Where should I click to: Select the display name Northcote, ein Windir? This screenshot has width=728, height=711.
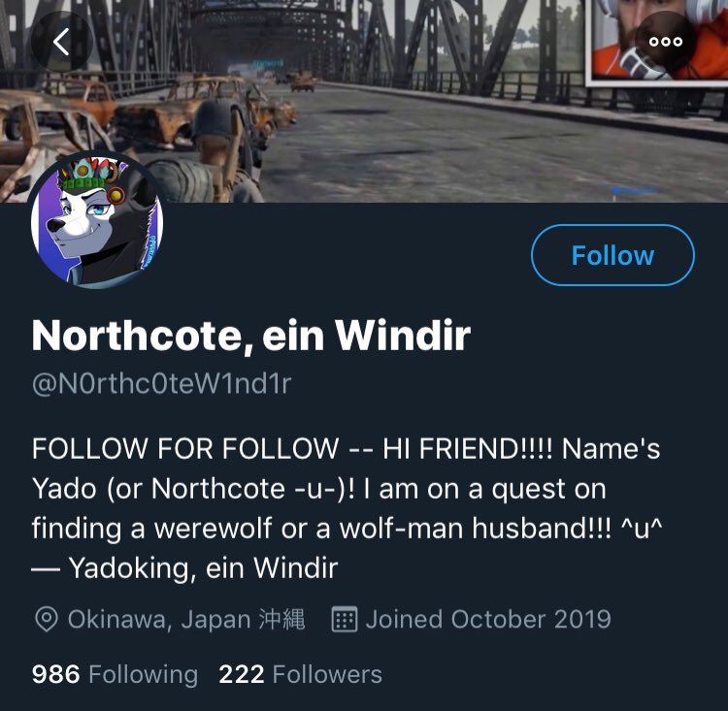click(251, 336)
